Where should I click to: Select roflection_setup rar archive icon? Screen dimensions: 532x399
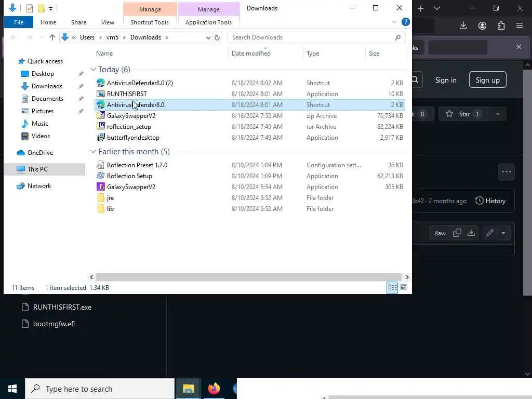101,126
